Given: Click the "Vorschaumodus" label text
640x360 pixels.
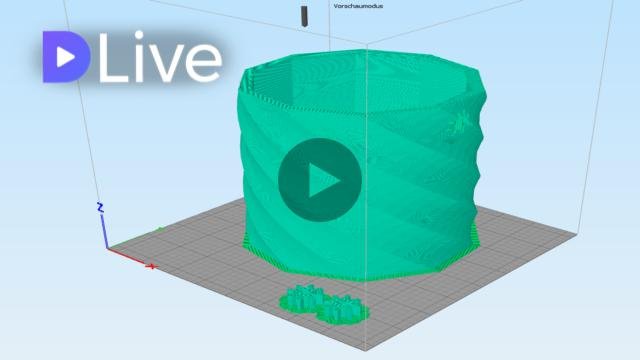Looking at the screenshot, I should click(358, 6).
